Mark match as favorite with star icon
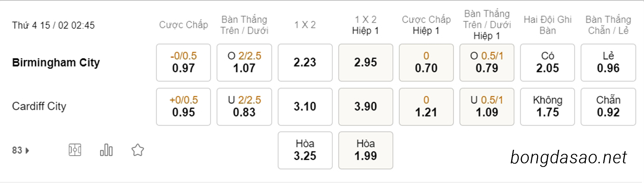Image resolution: width=644 pixels, height=183 pixels. click(138, 150)
